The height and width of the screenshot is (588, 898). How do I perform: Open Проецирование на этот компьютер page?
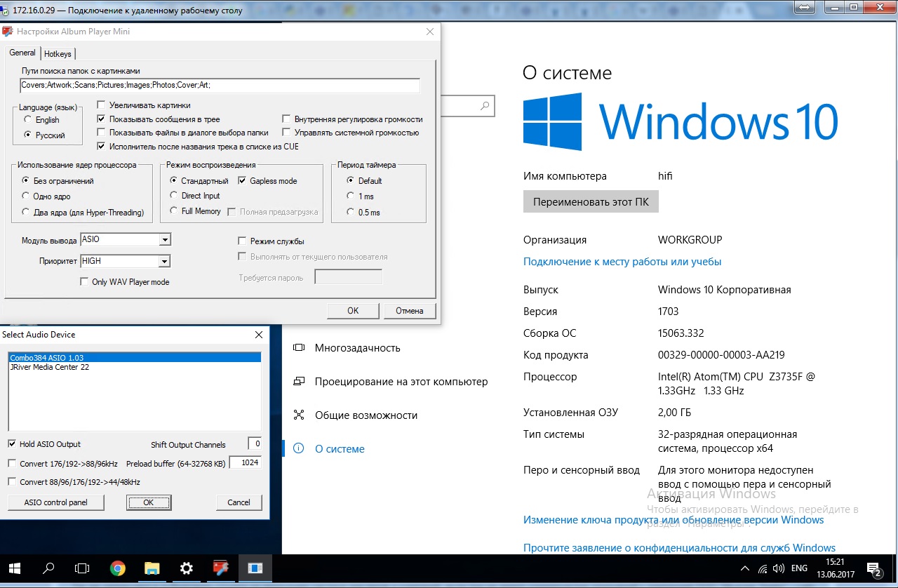401,382
